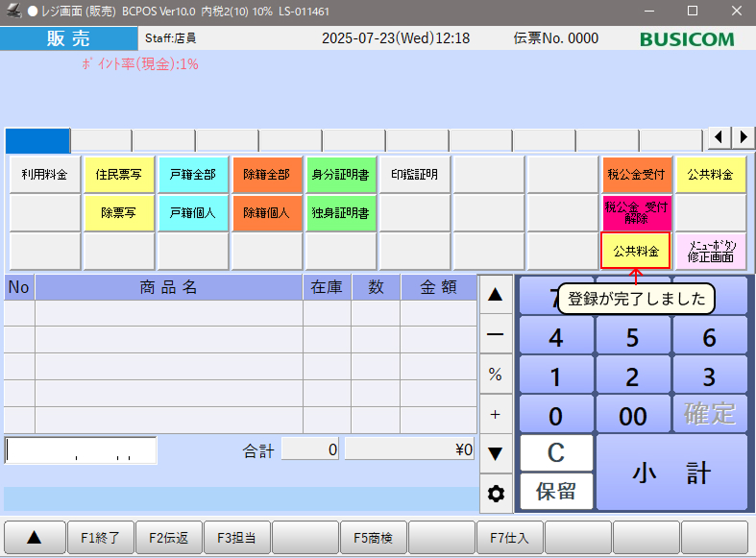Click the gear settings icon beside the keypad
Image resolution: width=756 pixels, height=558 pixels.
[496, 494]
